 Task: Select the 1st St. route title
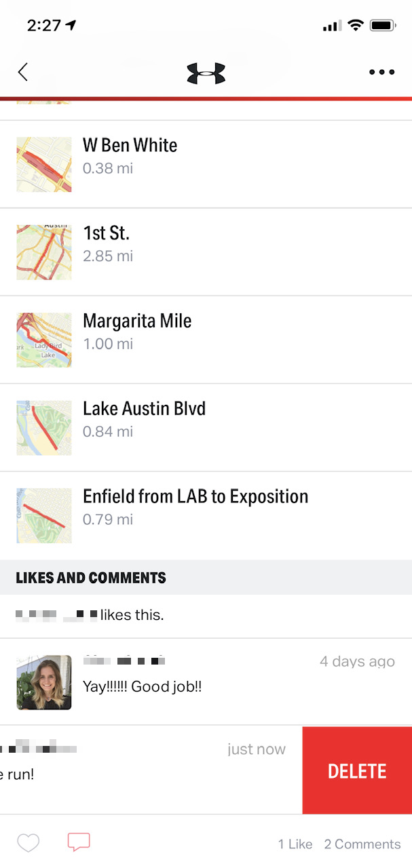click(x=106, y=233)
